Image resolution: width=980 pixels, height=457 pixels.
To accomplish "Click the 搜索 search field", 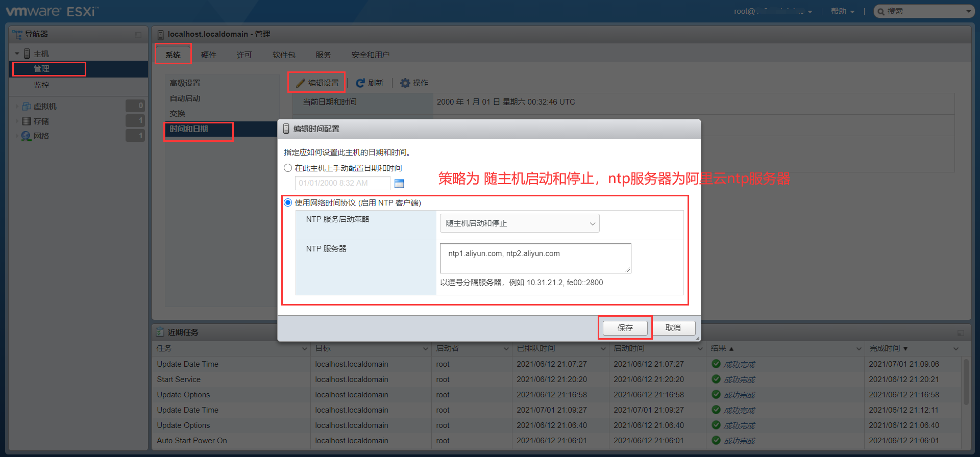I will click(924, 11).
